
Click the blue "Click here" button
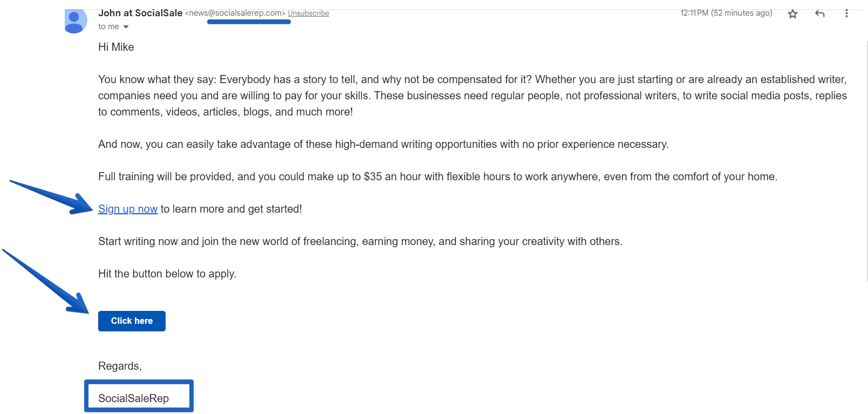click(x=132, y=321)
